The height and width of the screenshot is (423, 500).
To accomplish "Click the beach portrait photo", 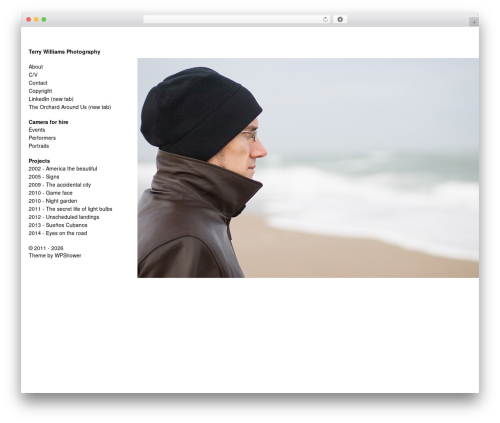I will tap(308, 168).
